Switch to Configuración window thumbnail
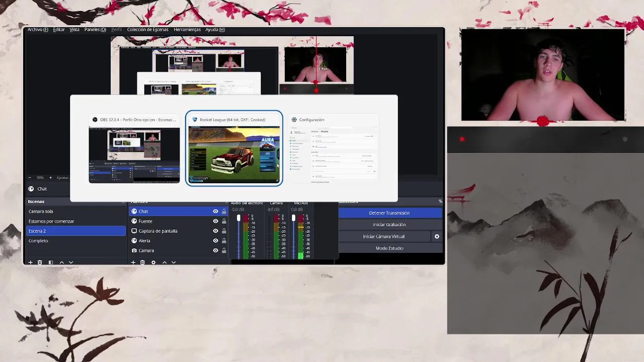Viewport: 644px width, 362px height. tap(333, 155)
